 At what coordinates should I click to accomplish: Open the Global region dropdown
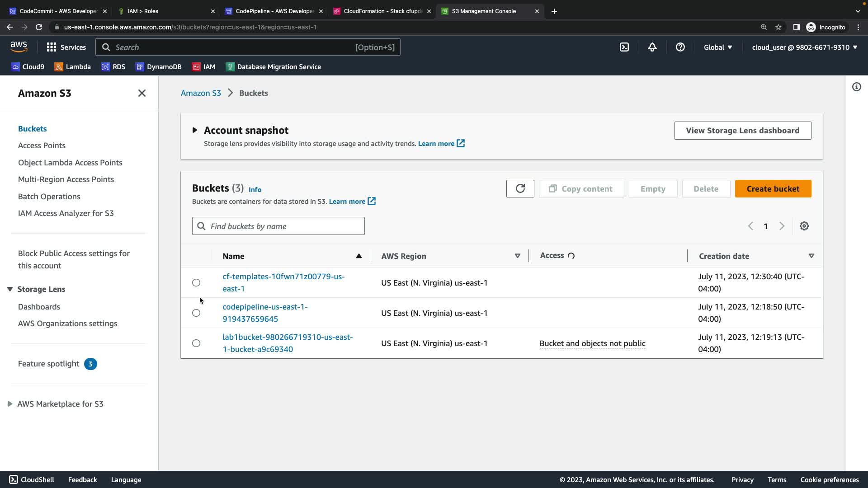coord(717,47)
